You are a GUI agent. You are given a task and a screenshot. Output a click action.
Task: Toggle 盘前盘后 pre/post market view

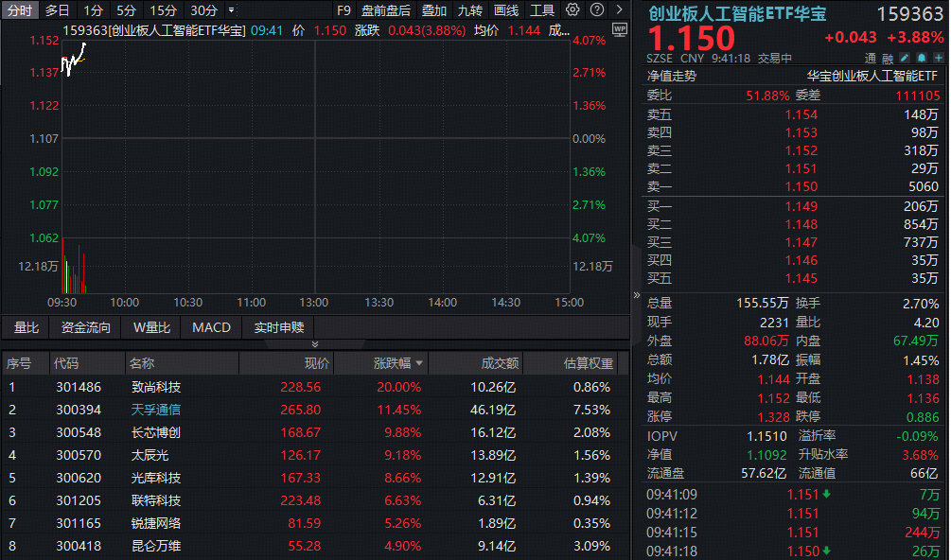click(387, 9)
